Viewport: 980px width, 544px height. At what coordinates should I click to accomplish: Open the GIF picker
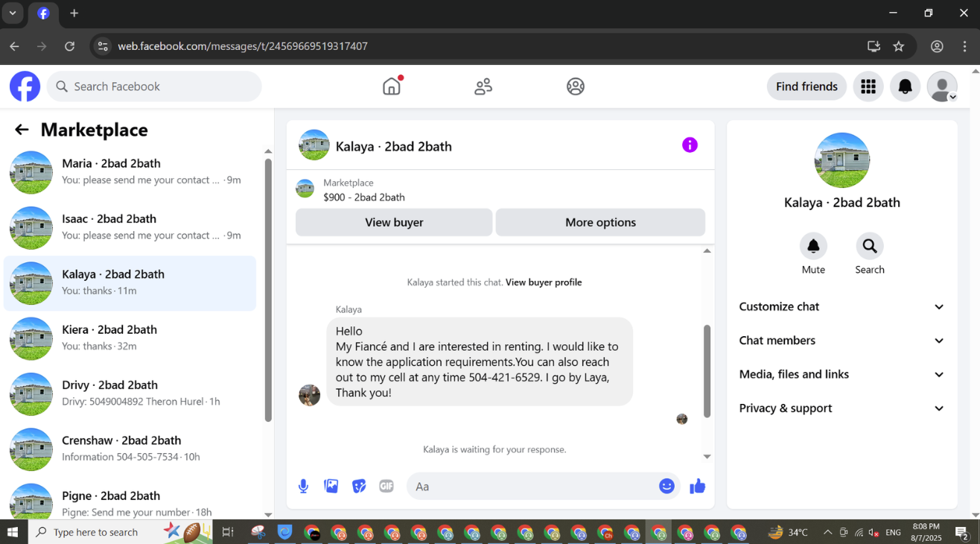click(386, 487)
